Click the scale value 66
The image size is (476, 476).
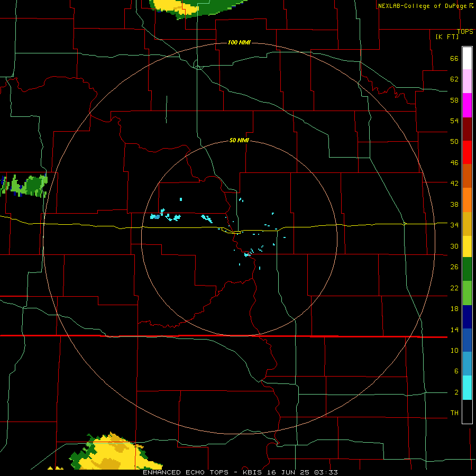[454, 58]
